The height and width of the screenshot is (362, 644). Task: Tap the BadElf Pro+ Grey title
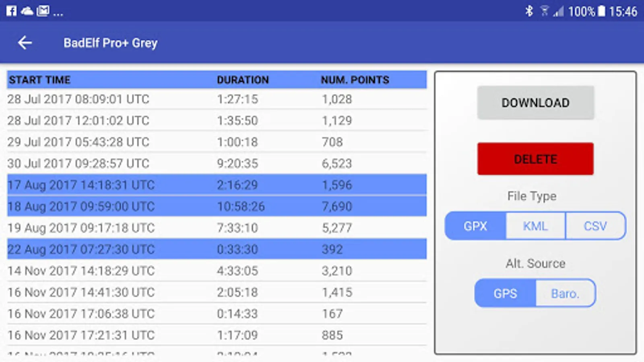point(111,43)
